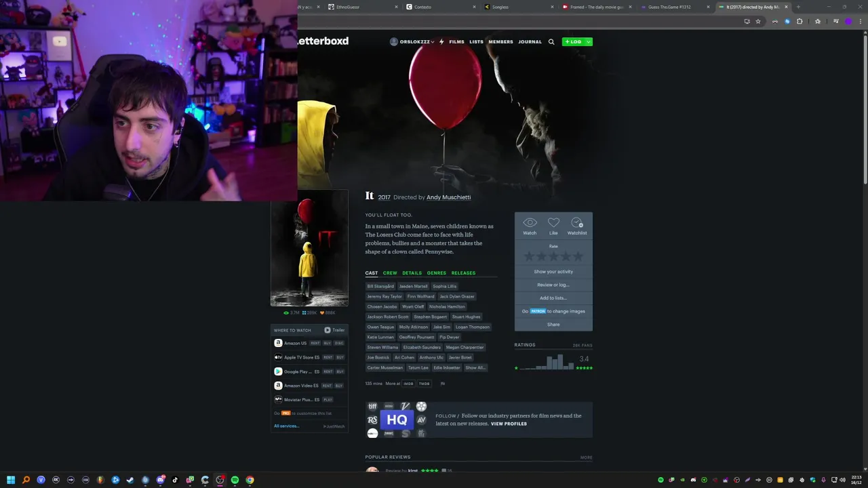Open VIEW PROFILES link
The width and height of the screenshot is (868, 488).
point(509,424)
